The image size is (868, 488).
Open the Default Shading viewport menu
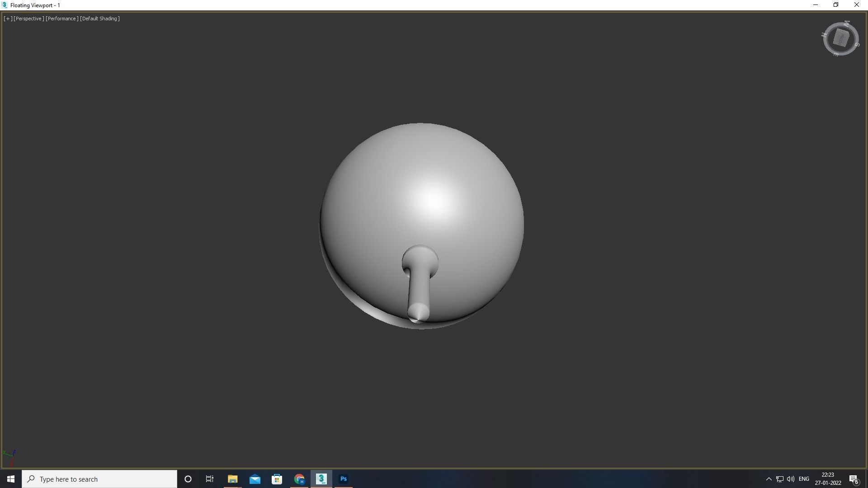click(100, 19)
